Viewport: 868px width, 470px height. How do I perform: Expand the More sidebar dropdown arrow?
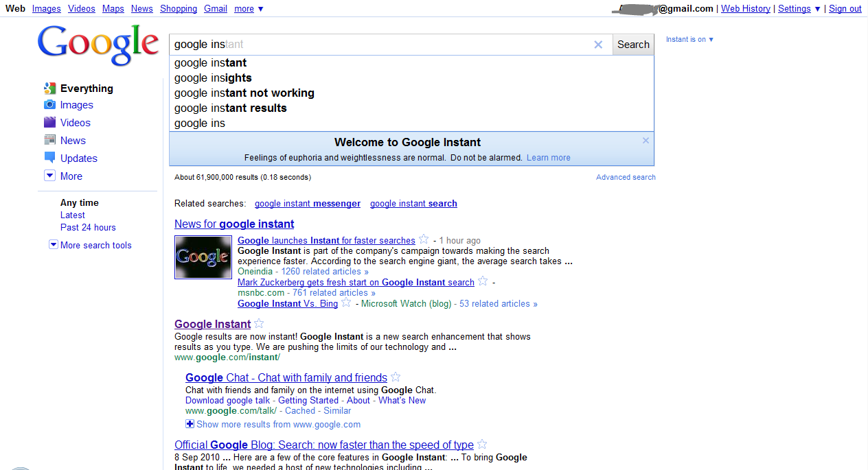coord(49,176)
